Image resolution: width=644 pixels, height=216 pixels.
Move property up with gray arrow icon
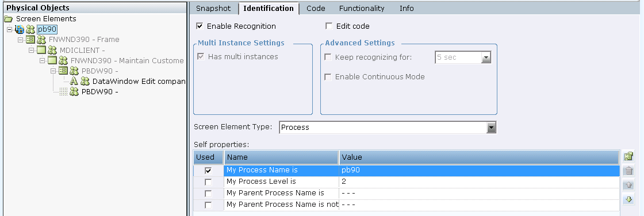tap(628, 185)
